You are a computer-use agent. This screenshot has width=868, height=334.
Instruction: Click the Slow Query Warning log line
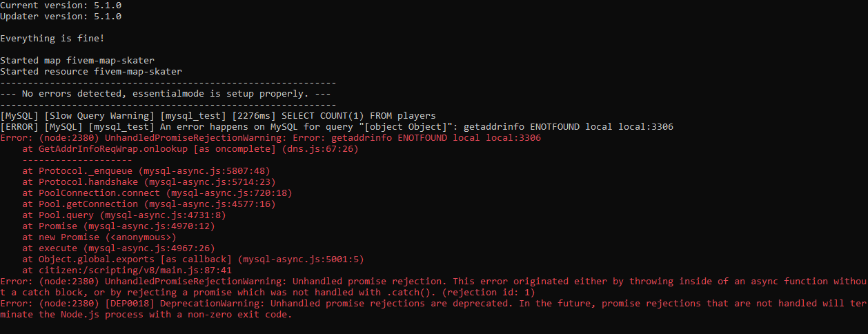click(218, 116)
